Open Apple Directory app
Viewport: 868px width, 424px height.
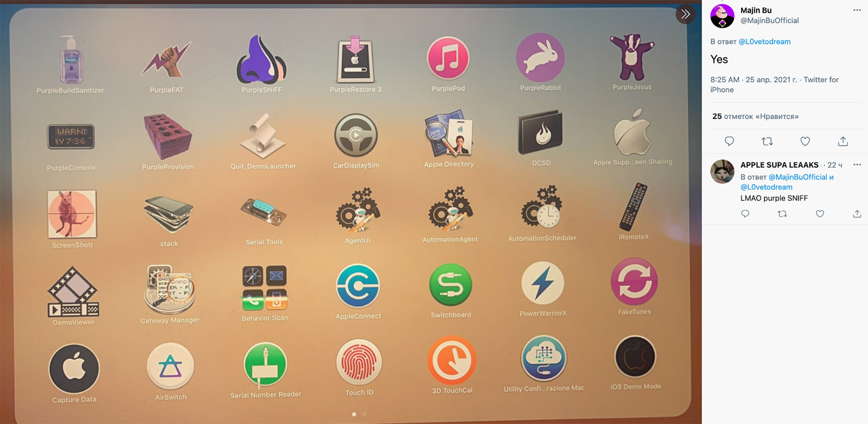449,133
